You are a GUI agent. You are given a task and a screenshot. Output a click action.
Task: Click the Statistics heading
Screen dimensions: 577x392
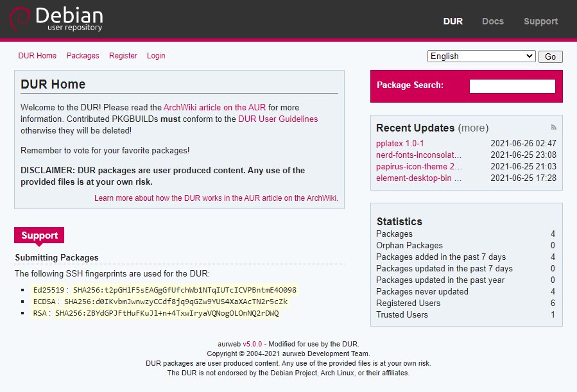(x=399, y=221)
